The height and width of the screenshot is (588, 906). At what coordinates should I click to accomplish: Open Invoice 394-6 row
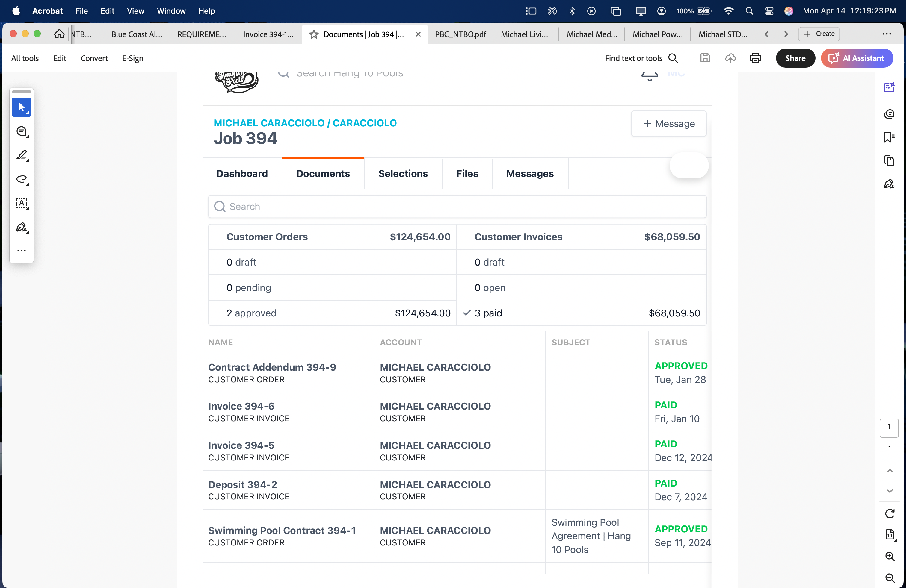point(457,412)
